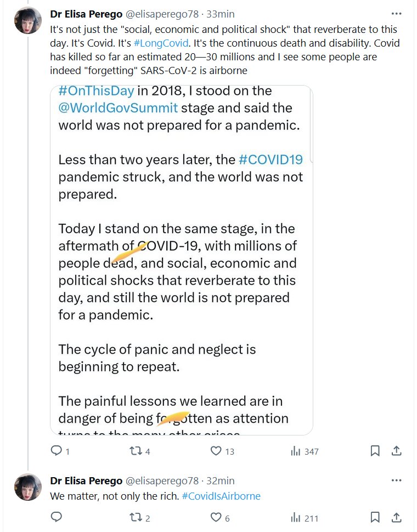The image size is (417, 532).
Task: Like the 'We matter' tweet
Action: tap(216, 517)
